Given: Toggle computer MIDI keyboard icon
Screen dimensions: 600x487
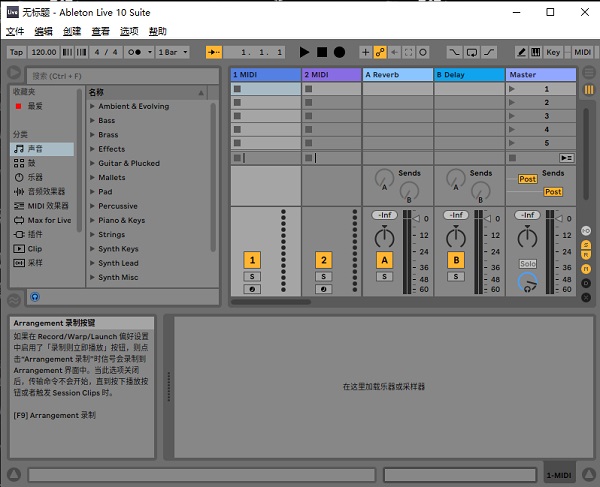Looking at the screenshot, I should click(x=536, y=52).
